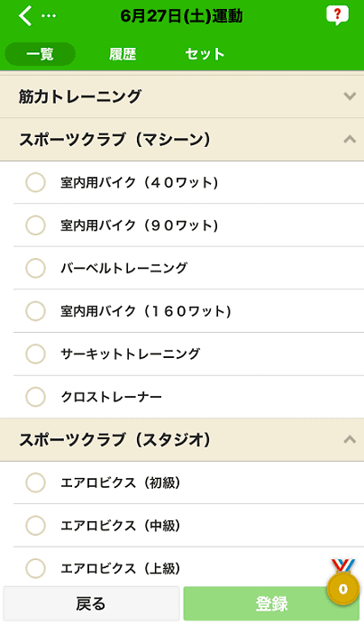This screenshot has width=364, height=625.
Task: Select 室内用バイク（９０ワット） radio button
Action: pyautogui.click(x=35, y=225)
